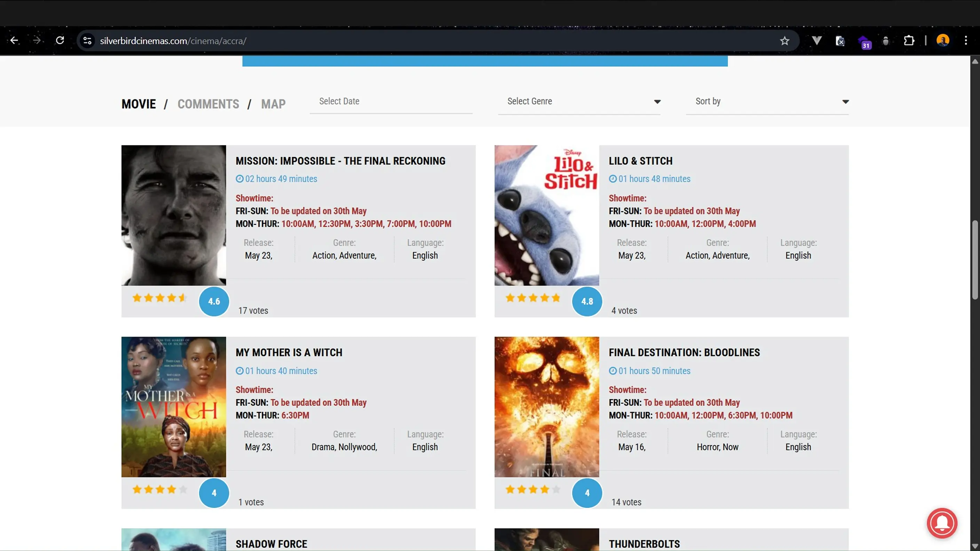Click the scrollbar down arrow
This screenshot has height=551, width=980.
(x=975, y=546)
